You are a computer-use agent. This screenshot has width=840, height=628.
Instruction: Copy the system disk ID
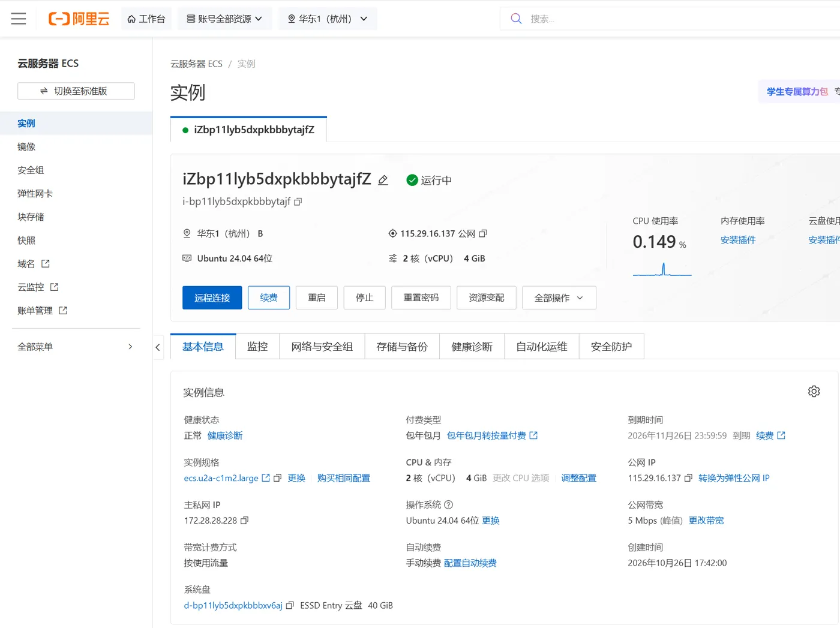point(290,605)
